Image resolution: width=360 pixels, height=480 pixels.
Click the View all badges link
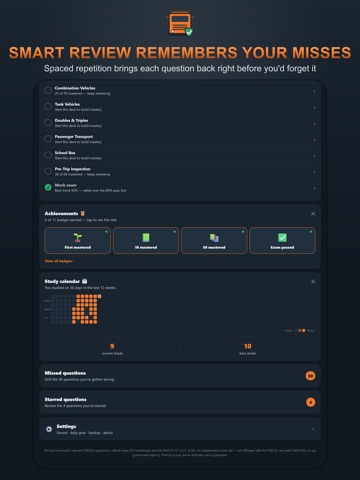[59, 261]
